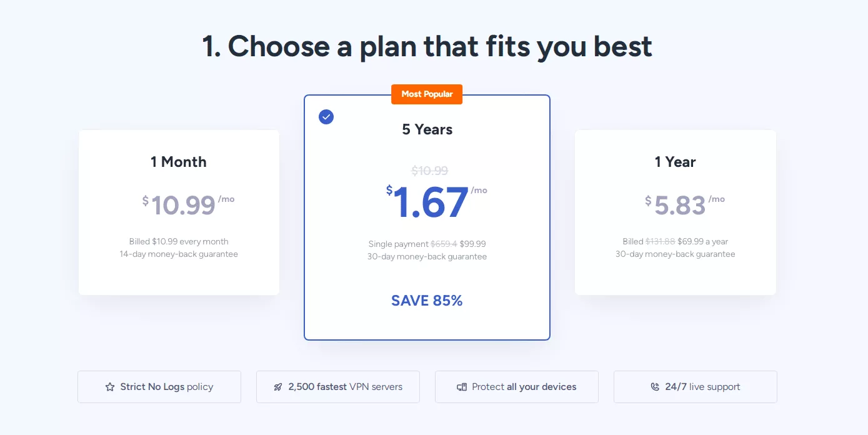The image size is (868, 435).
Task: Select the 1 Month plan title
Action: point(178,162)
